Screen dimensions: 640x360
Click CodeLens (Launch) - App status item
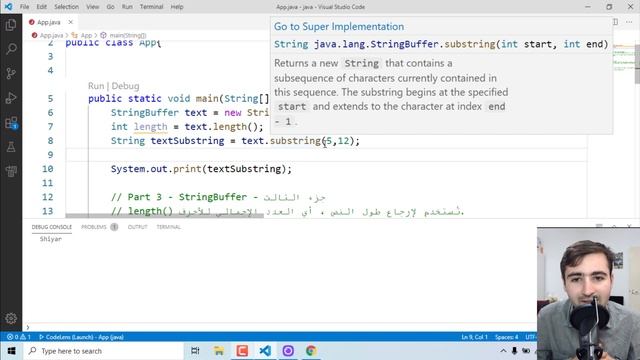(81, 337)
